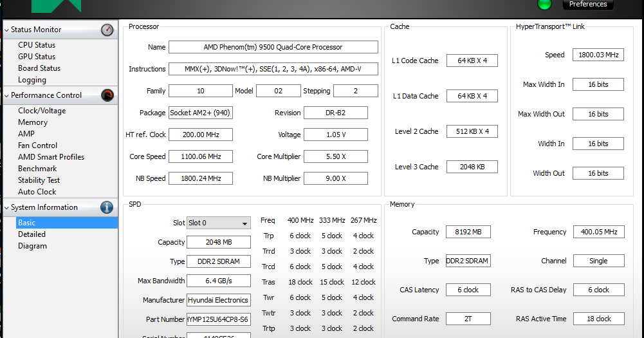Click the Manufacturer Hyundai Electronics field
644x338 pixels.
pyautogui.click(x=219, y=300)
